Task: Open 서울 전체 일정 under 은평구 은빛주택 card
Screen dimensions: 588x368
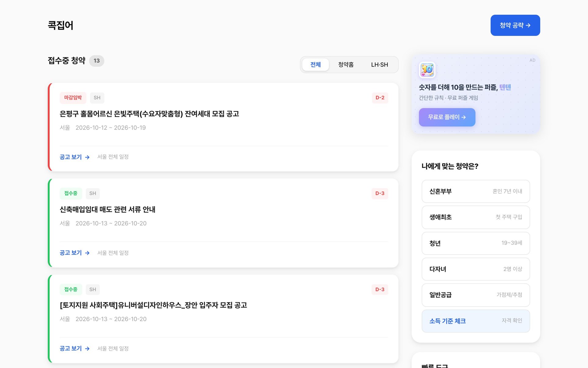Action: 113,157
